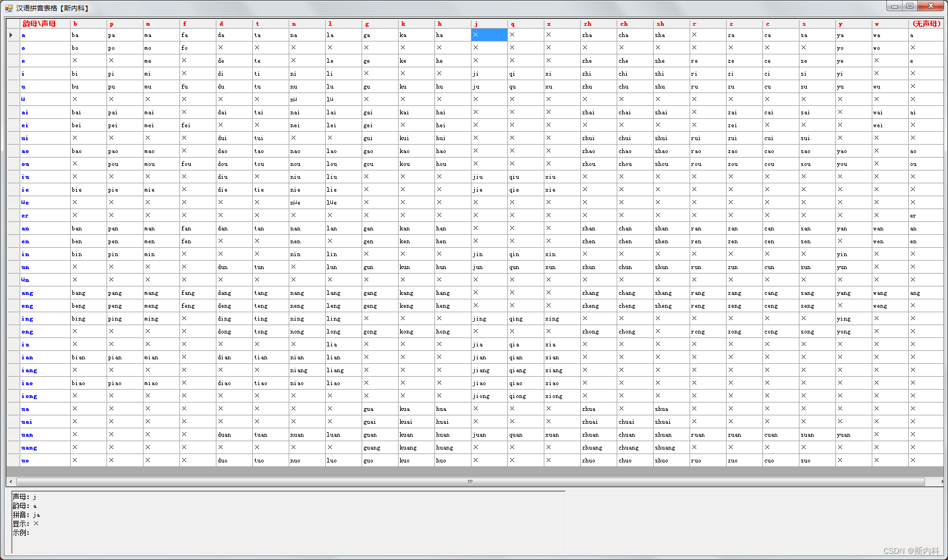The image size is (948, 560).
Task: Select the cell 'yo'
Action: coord(854,48)
